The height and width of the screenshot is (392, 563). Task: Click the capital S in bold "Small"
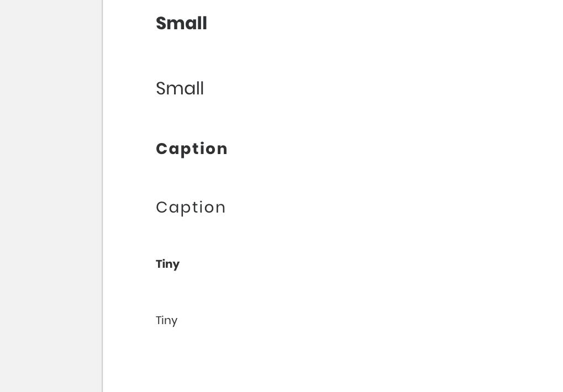tap(161, 23)
